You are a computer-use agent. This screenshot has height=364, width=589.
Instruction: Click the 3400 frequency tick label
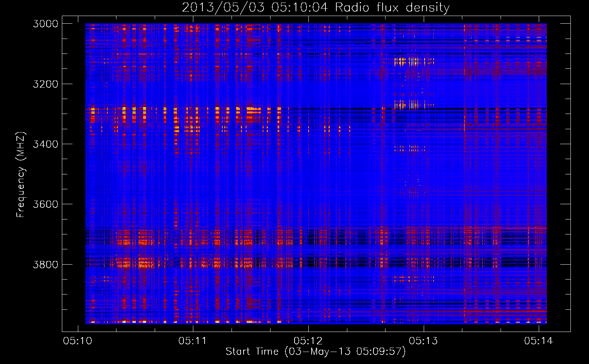[46, 144]
